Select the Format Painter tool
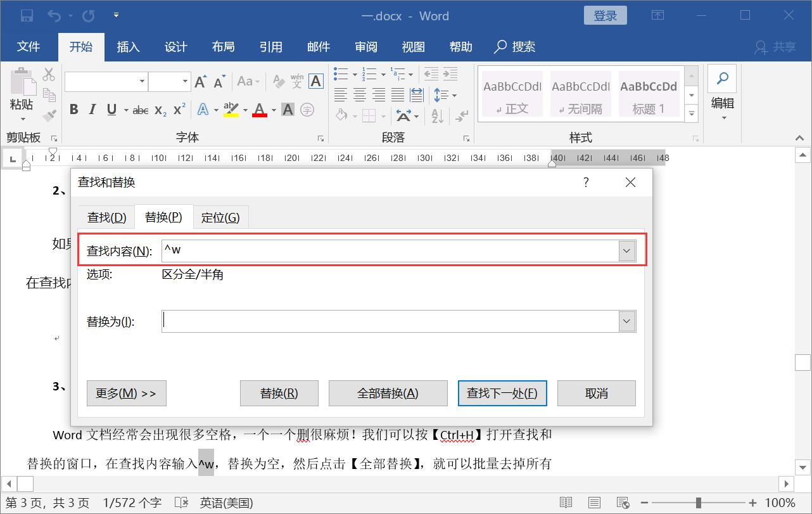This screenshot has height=514, width=812. click(48, 116)
